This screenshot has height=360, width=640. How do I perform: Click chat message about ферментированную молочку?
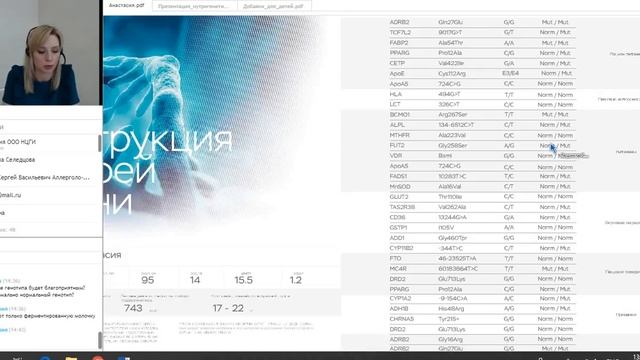click(x=47, y=316)
